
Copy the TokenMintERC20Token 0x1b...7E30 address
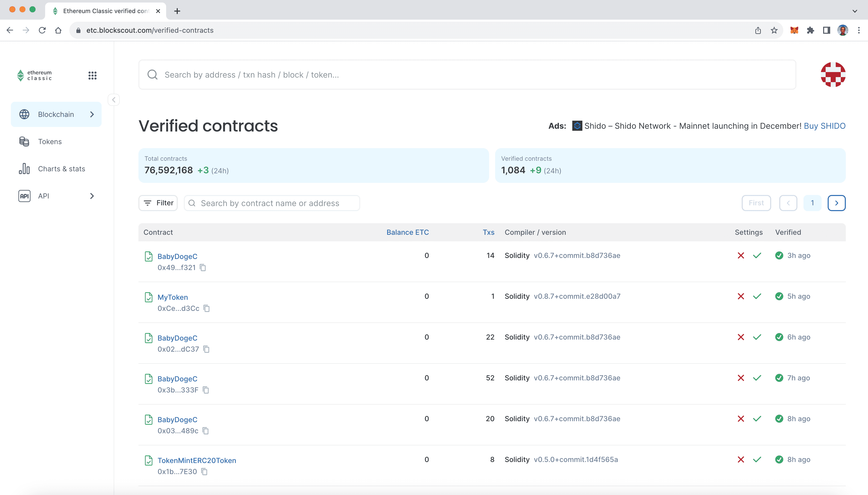204,472
